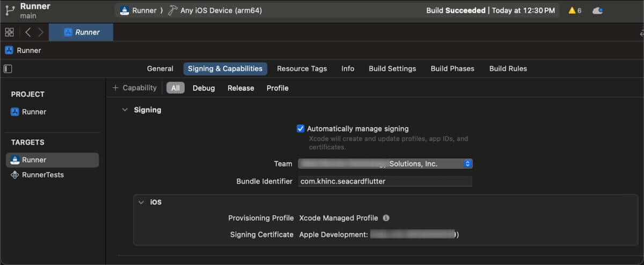The image size is (644, 265).
Task: Click the info icon next to Xcode Managed Profile
Action: [x=386, y=218]
